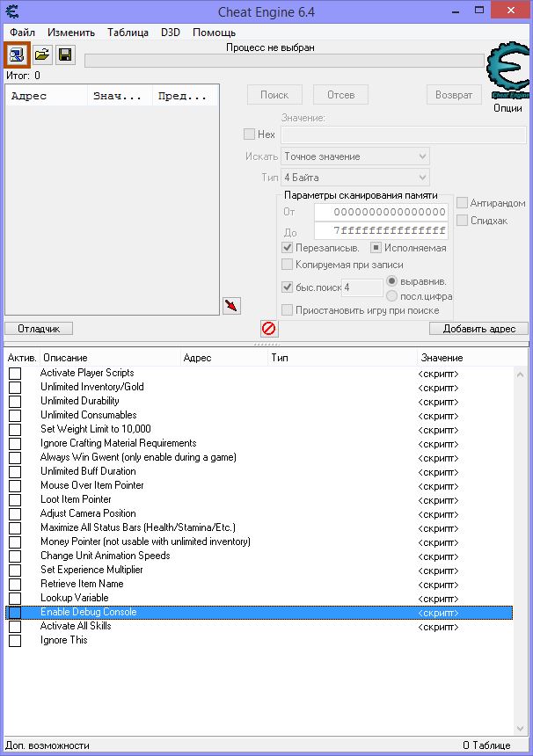This screenshot has height=756, width=533.
Task: Click the Знач... column header
Action: 120,96
